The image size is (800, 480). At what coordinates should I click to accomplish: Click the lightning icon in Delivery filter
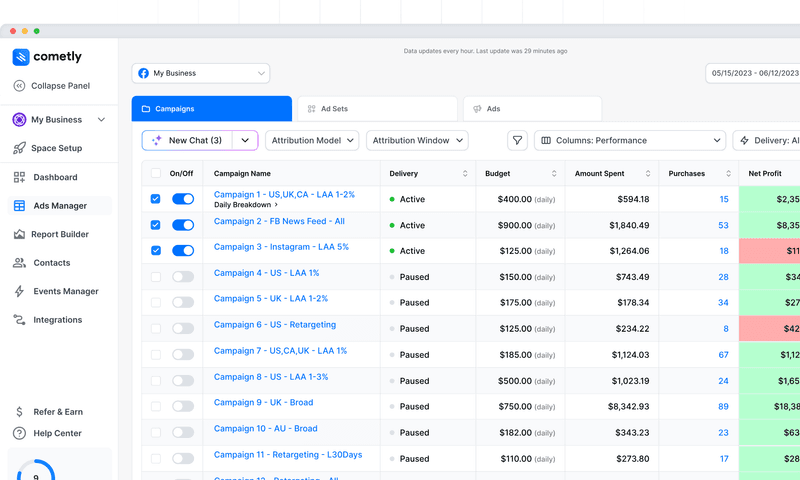click(x=744, y=140)
